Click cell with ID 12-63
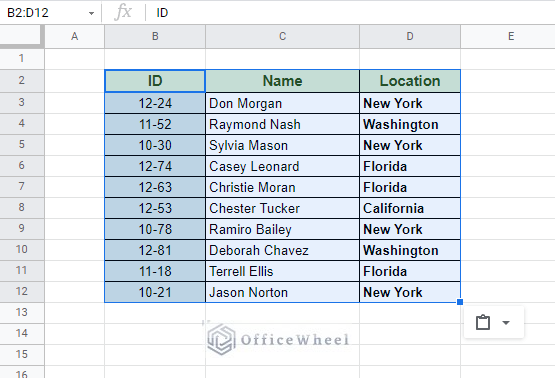555x378 pixels. [x=155, y=187]
